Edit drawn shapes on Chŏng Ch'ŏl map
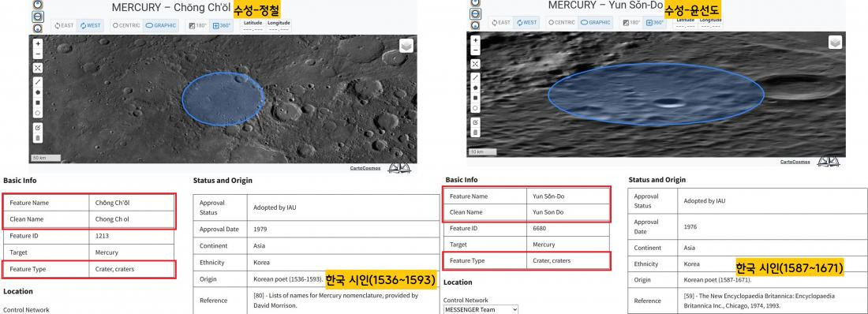The height and width of the screenshot is (314, 868). pyautogui.click(x=38, y=128)
